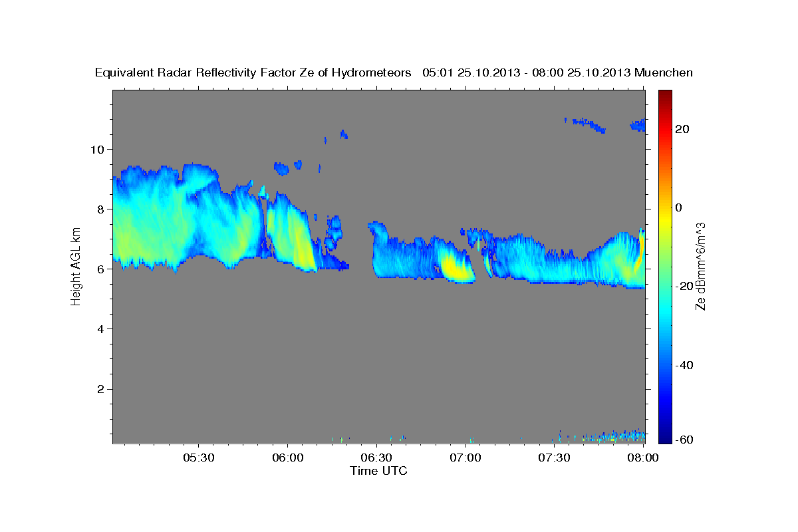Click the small cloud patch near 11 km
The height and width of the screenshot is (532, 798).
coord(588,124)
